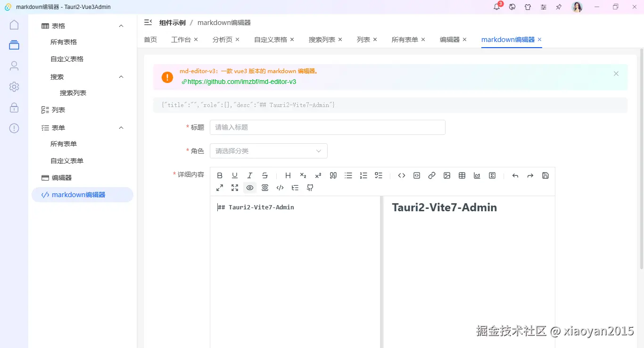Insert a formula using the sigma icon
This screenshot has width=644, height=348.
[x=492, y=175]
